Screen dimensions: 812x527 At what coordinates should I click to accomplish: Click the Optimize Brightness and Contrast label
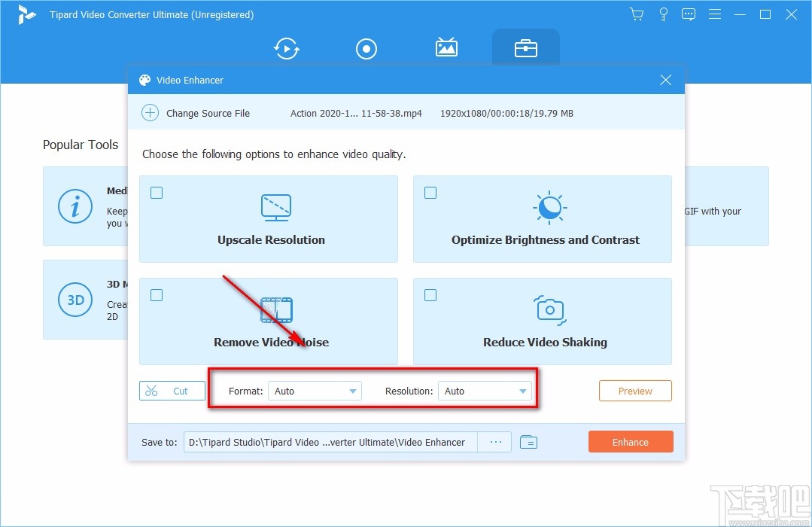pyautogui.click(x=546, y=240)
